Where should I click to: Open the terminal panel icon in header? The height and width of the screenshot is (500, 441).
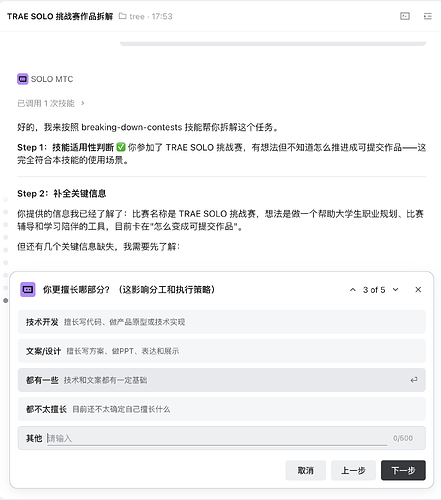pos(405,16)
